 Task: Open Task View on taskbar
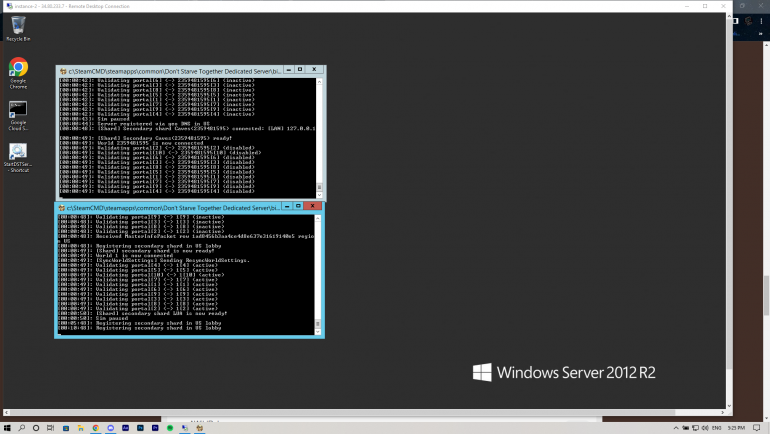coord(50,428)
